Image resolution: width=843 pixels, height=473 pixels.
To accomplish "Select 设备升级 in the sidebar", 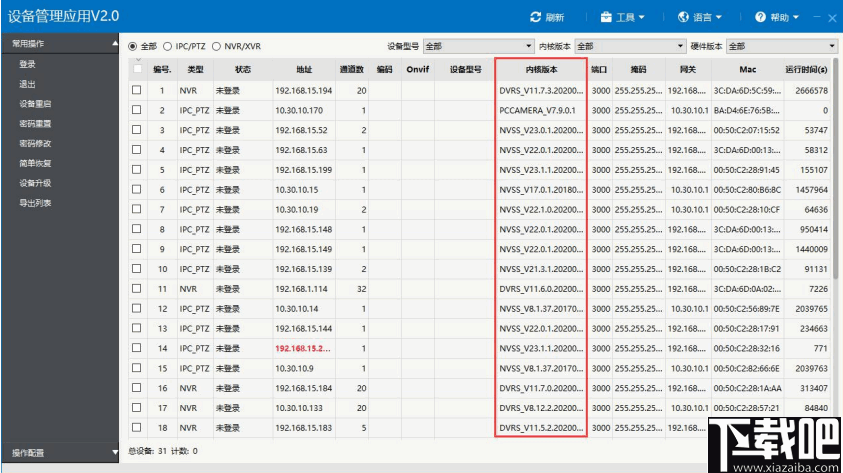I will (x=35, y=183).
